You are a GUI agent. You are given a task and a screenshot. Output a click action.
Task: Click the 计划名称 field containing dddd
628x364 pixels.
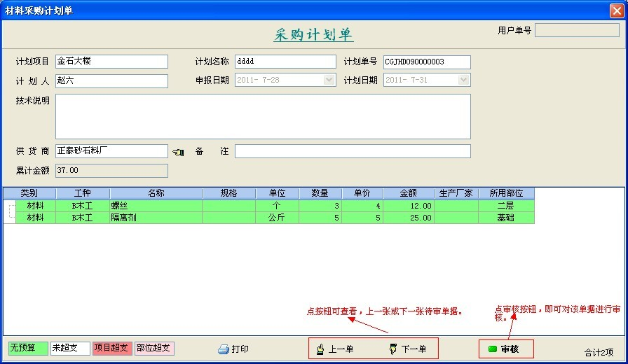coord(285,61)
